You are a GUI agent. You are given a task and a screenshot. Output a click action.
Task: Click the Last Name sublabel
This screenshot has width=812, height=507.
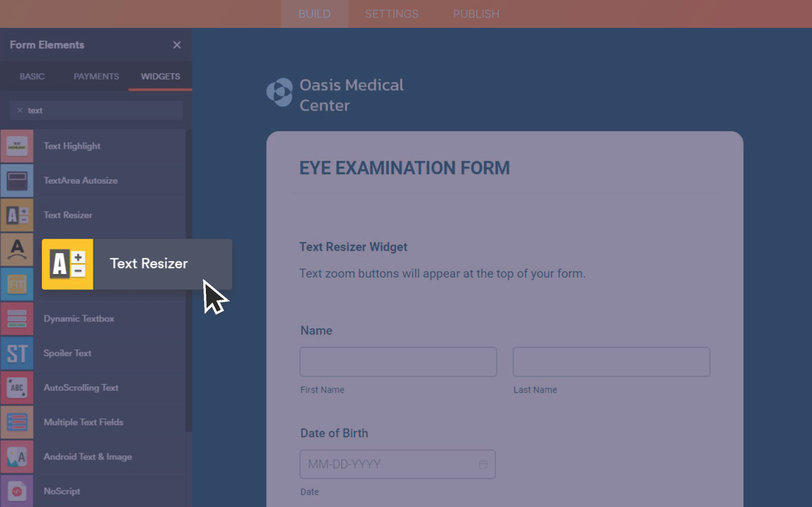[x=535, y=390]
